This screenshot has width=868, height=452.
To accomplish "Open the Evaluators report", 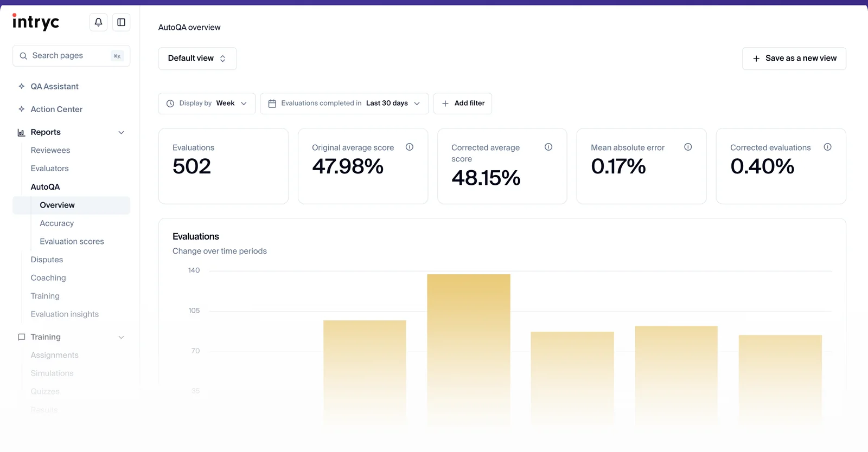I will click(50, 169).
